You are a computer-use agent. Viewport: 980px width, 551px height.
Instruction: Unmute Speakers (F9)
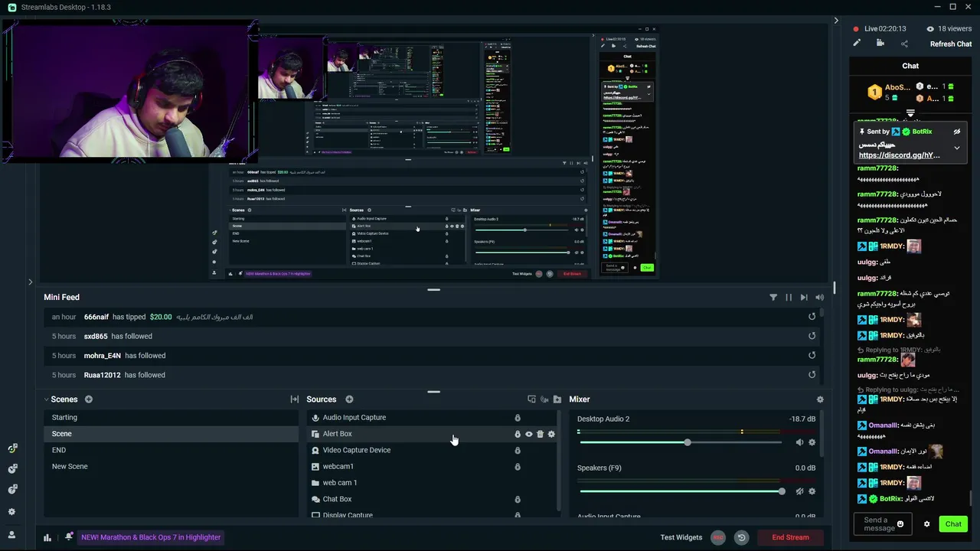tap(799, 491)
